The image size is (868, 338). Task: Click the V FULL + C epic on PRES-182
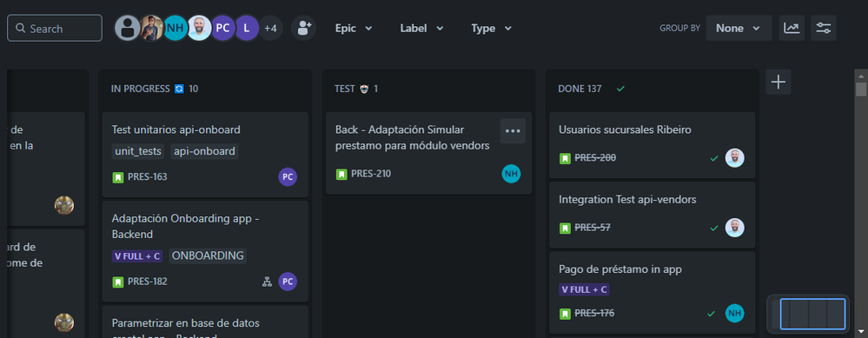(137, 256)
